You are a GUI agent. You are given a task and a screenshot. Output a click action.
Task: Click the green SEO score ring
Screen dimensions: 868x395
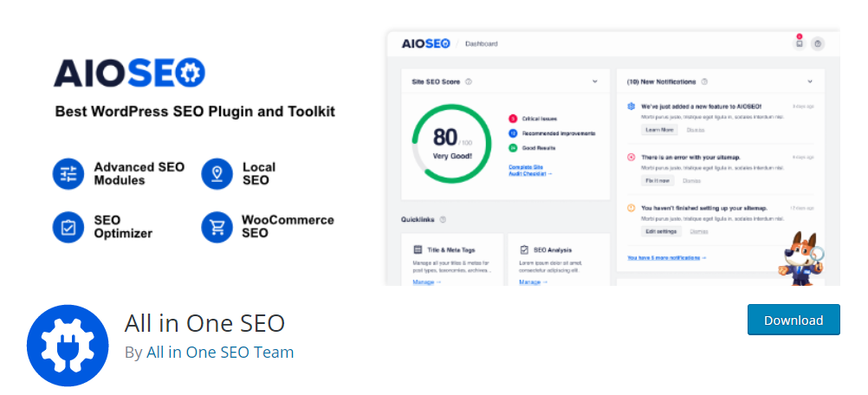451,143
